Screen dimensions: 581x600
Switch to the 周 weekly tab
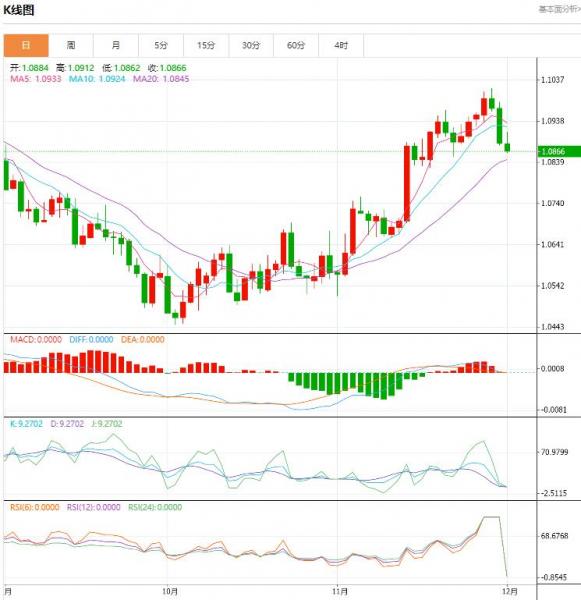tap(71, 46)
